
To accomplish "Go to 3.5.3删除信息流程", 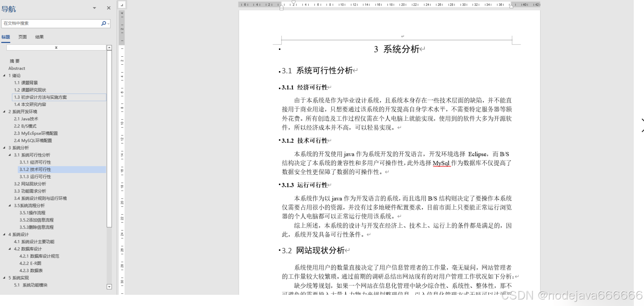I will [x=37, y=227].
